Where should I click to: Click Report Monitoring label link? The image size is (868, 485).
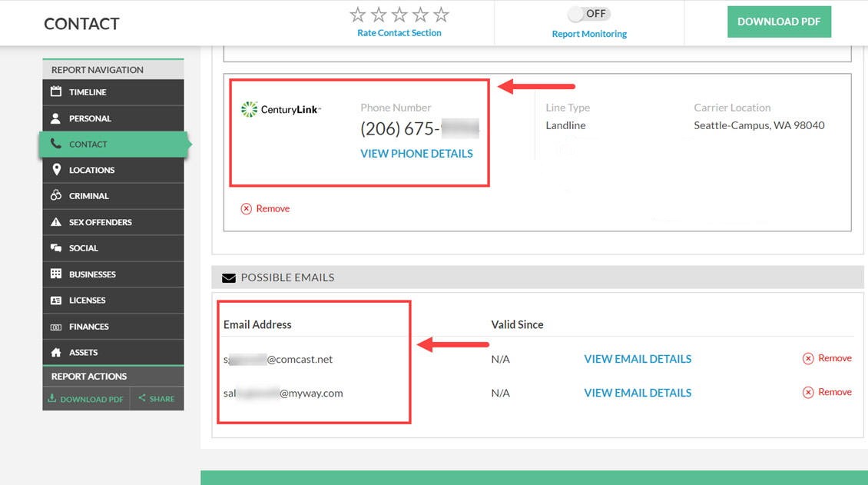(589, 34)
